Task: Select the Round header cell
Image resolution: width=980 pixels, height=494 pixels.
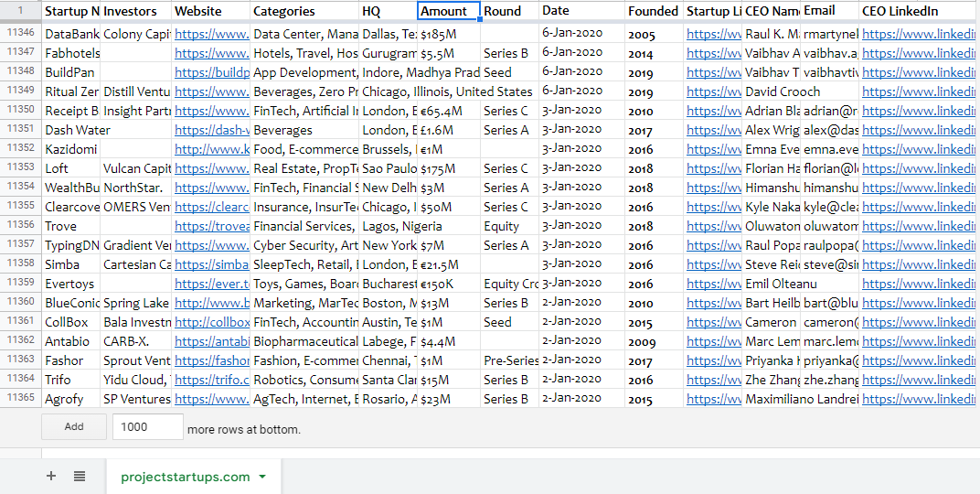Action: point(509,11)
